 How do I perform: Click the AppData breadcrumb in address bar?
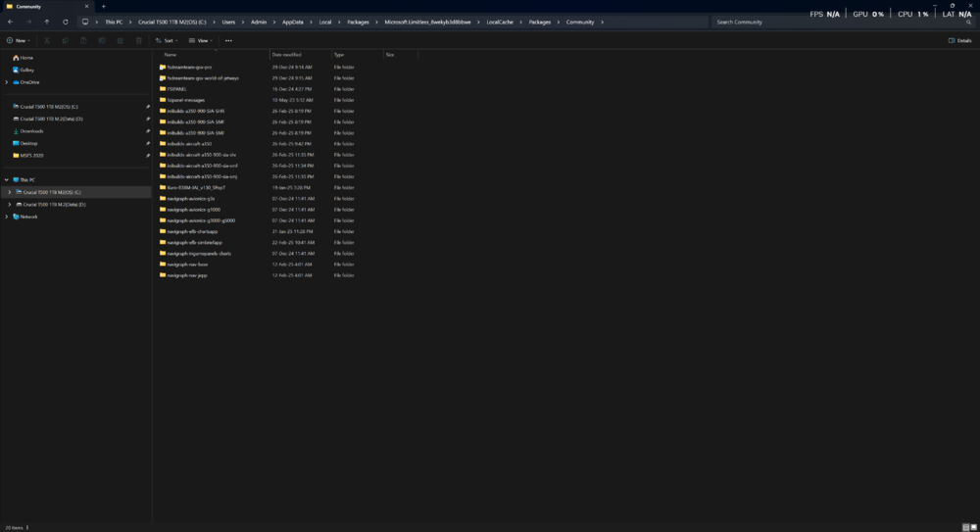[x=292, y=22]
